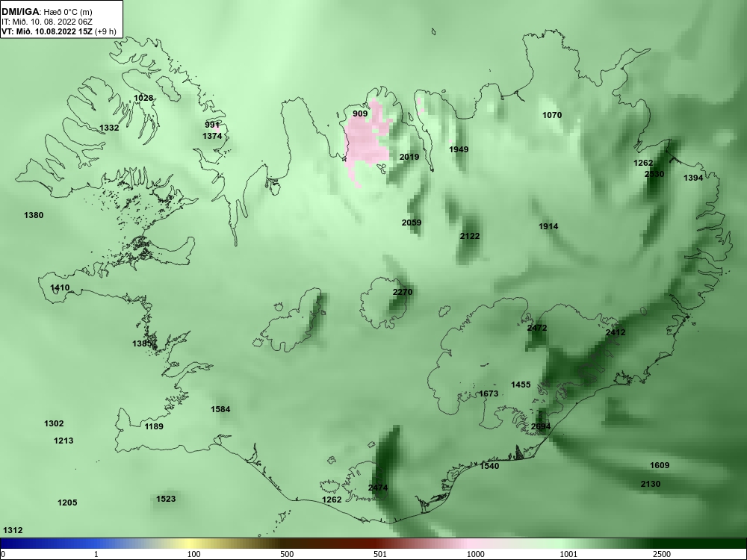Click the map value 1028

click(143, 98)
